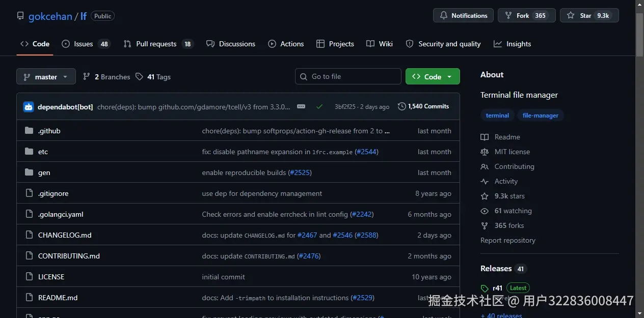Open the .github folder

(x=49, y=131)
